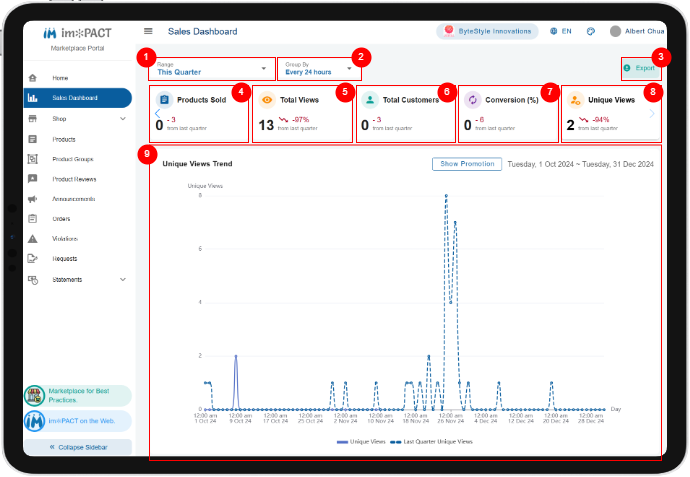
Task: Open the theme palette icon
Action: [x=591, y=31]
